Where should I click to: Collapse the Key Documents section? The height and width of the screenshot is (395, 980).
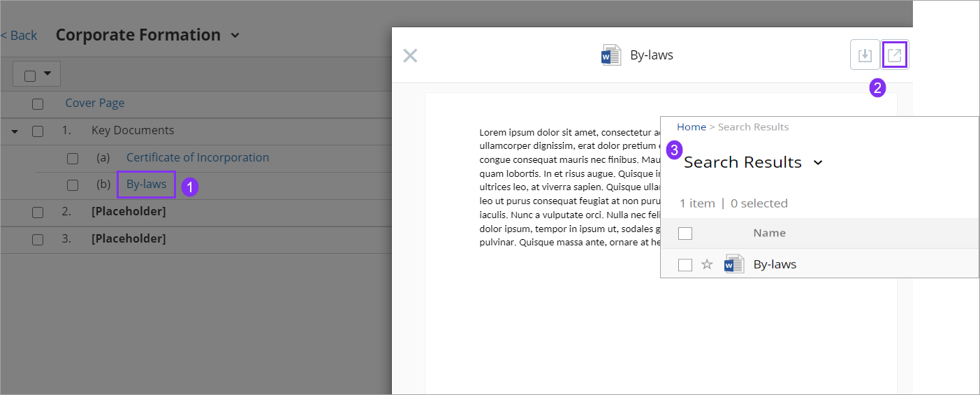pos(15,131)
